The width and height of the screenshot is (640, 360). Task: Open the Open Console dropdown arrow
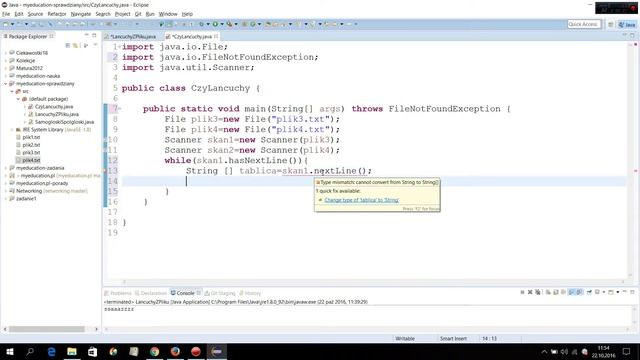point(618,292)
